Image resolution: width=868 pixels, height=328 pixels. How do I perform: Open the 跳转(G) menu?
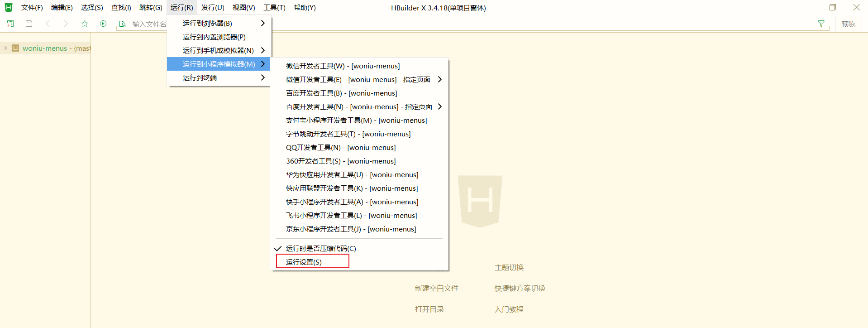click(151, 8)
